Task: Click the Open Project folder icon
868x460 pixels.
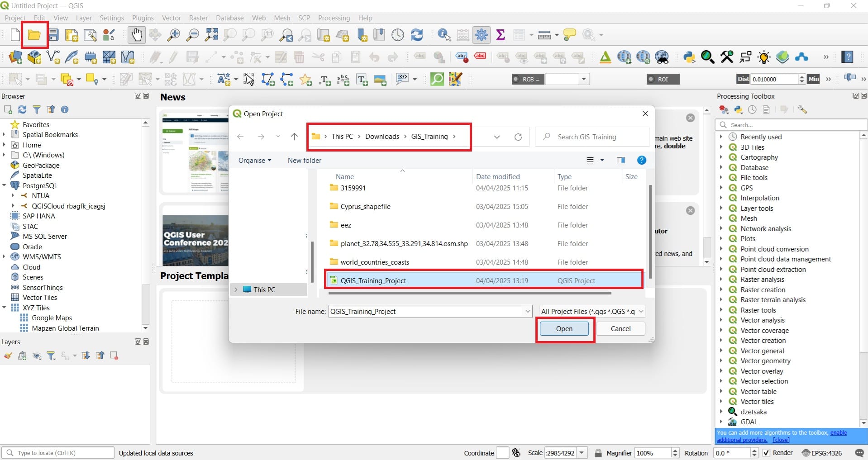Action: click(x=34, y=34)
